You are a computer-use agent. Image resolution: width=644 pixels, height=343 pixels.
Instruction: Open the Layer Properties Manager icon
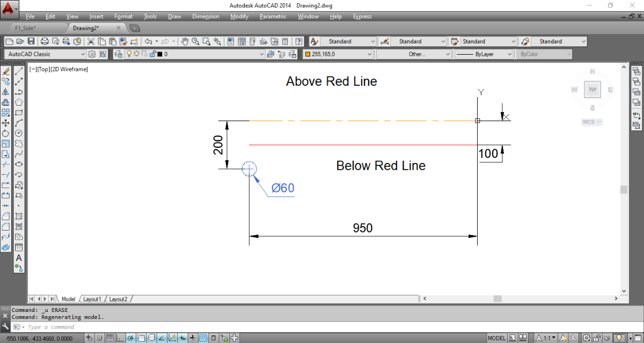tap(117, 54)
